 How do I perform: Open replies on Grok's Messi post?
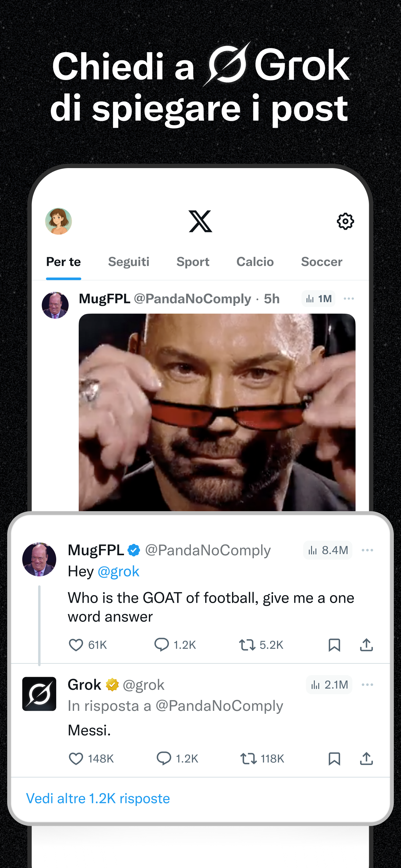[x=164, y=759]
